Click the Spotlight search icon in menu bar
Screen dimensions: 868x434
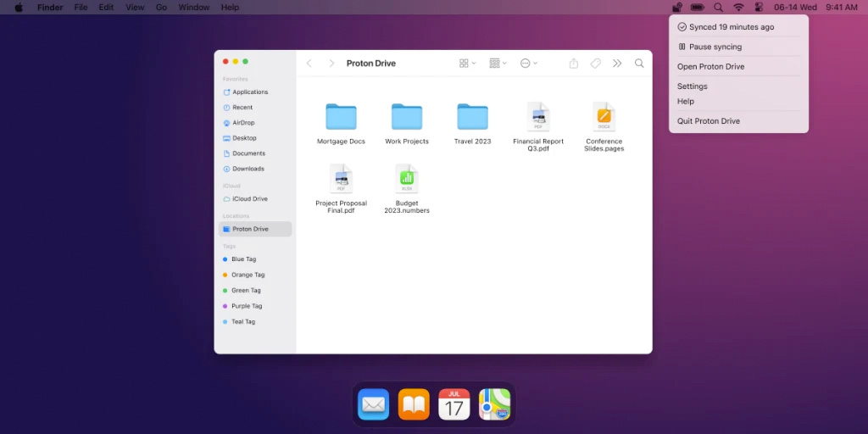pos(718,7)
